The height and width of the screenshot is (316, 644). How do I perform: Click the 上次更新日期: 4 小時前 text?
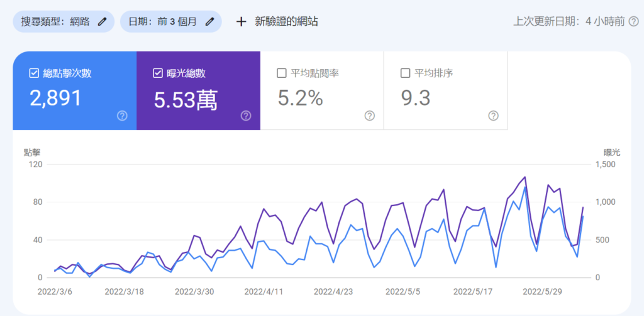coord(569,21)
